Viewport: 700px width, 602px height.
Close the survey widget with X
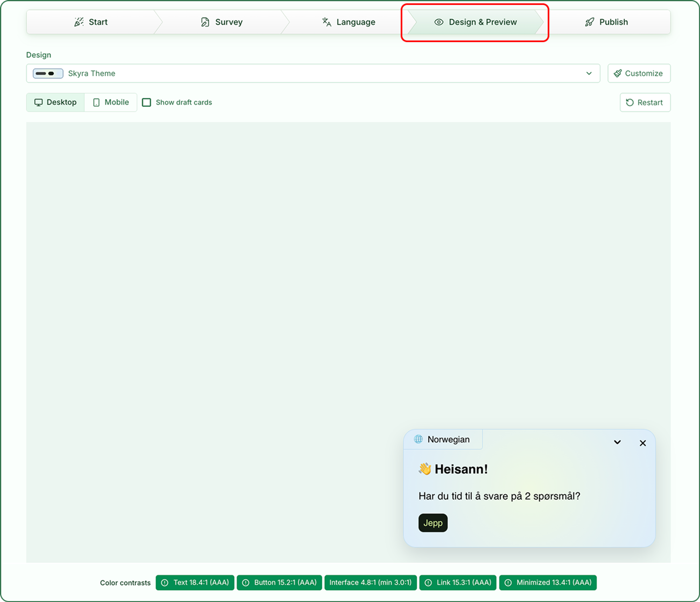643,443
